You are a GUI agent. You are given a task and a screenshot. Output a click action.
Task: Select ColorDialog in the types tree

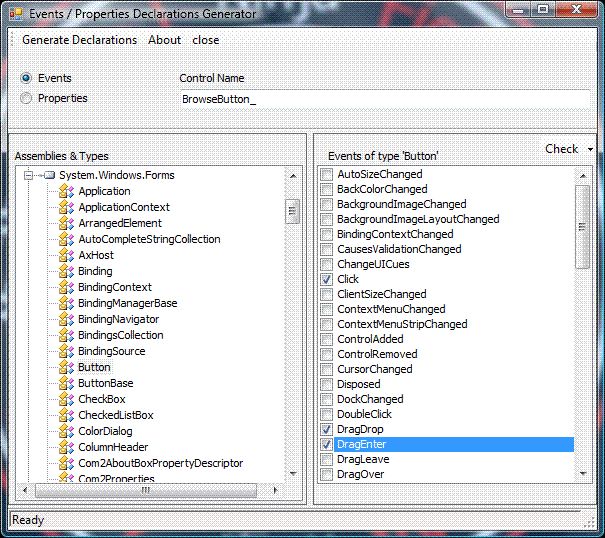(x=105, y=431)
